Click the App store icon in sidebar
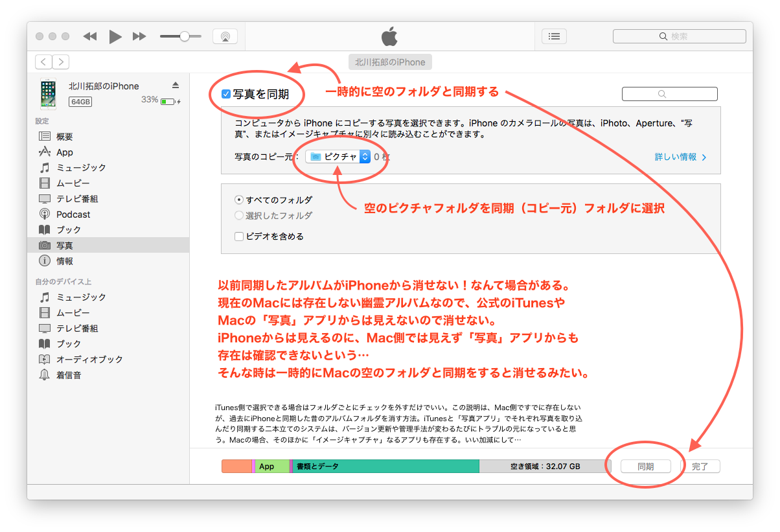780x532 pixels. click(45, 152)
